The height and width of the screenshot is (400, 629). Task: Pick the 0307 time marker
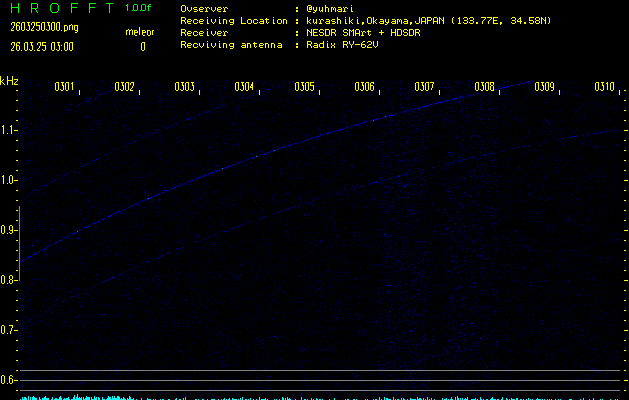424,87
